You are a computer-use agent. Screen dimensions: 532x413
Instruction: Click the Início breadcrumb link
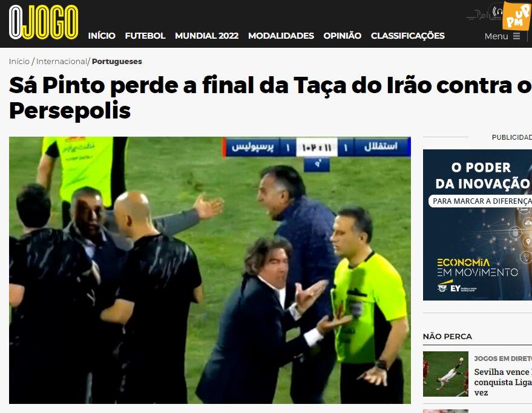click(19, 61)
